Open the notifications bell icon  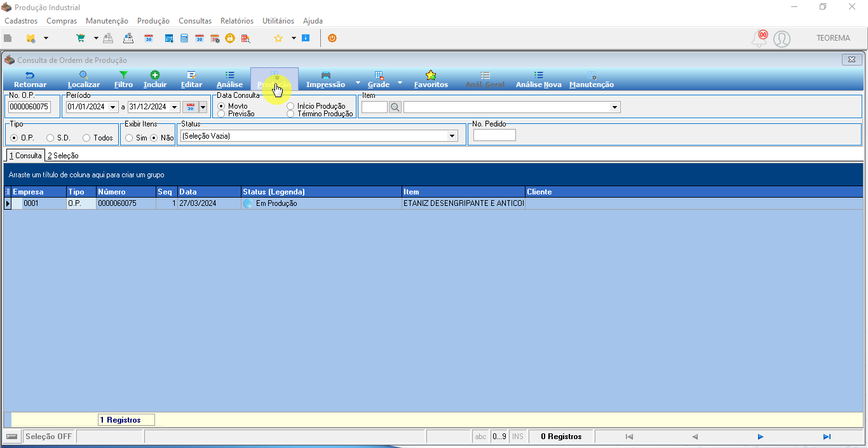[759, 39]
